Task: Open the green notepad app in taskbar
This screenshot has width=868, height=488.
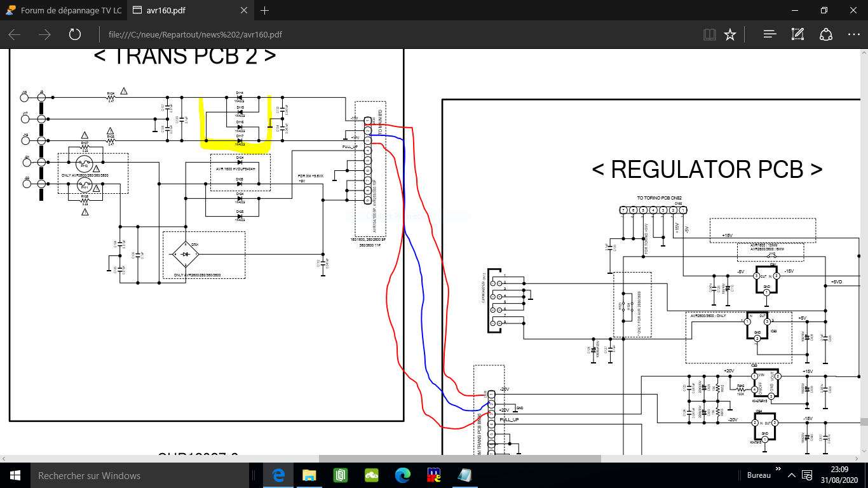Action: tap(341, 475)
